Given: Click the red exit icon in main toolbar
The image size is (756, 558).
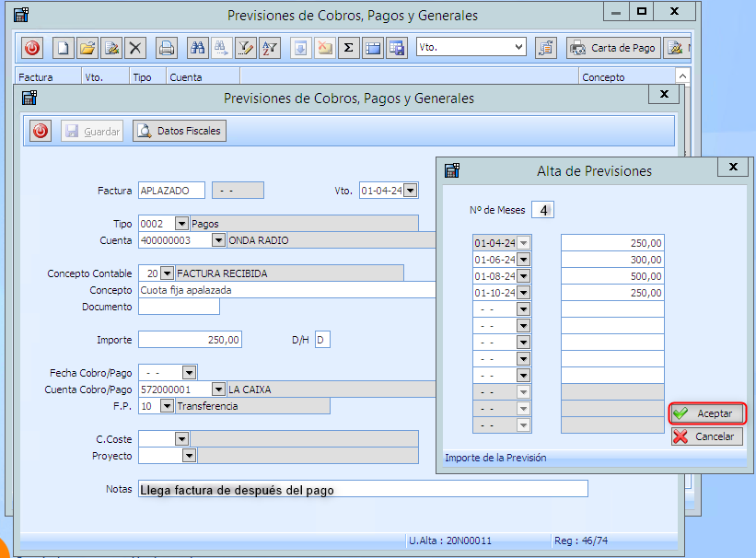Looking at the screenshot, I should 32,48.
